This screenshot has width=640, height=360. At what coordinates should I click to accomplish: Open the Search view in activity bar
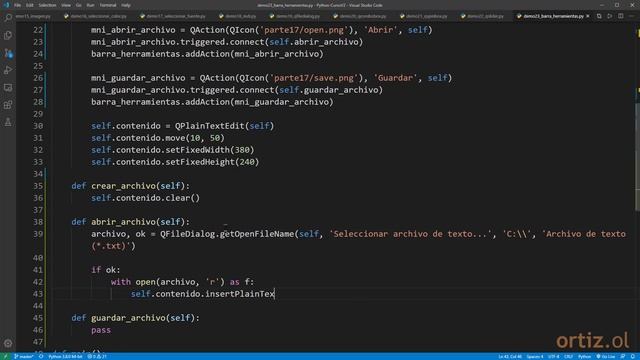(x=8, y=18)
